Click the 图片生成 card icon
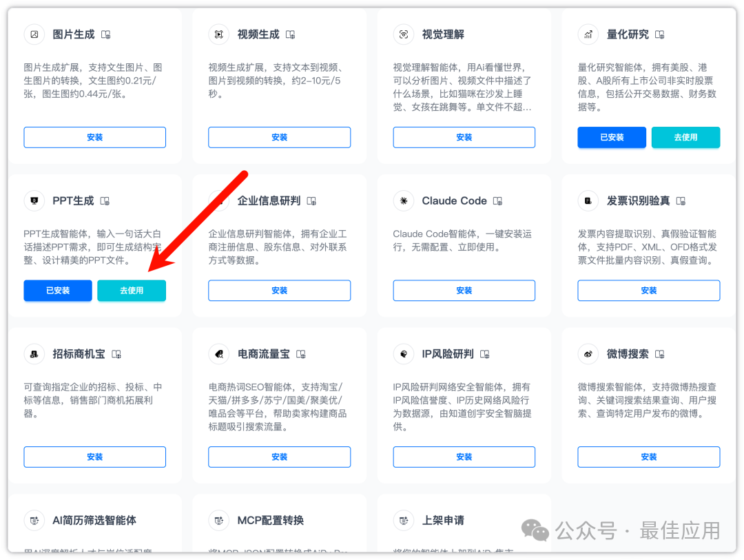The image size is (744, 560). coord(34,34)
